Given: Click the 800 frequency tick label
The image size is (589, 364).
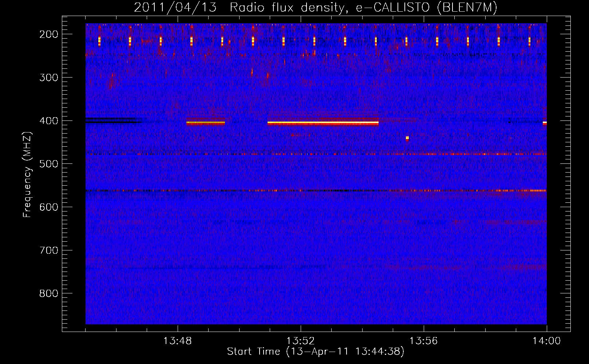Looking at the screenshot, I should tap(49, 293).
